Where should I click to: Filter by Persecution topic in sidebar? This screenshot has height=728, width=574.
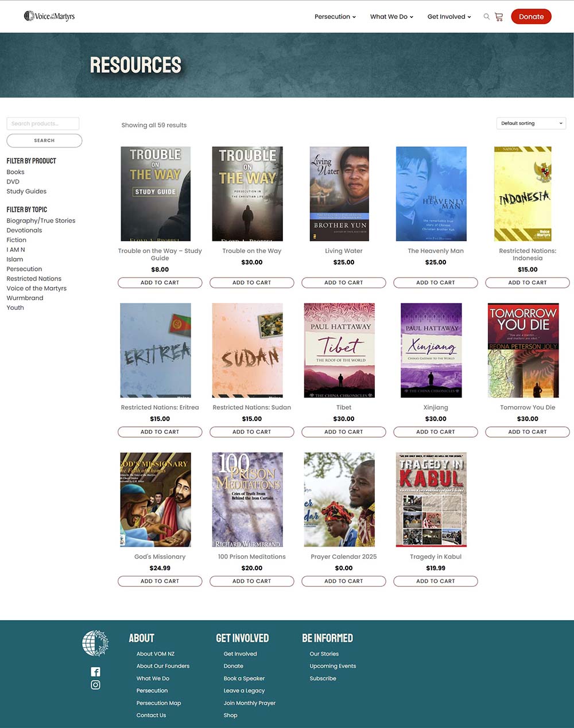(24, 269)
